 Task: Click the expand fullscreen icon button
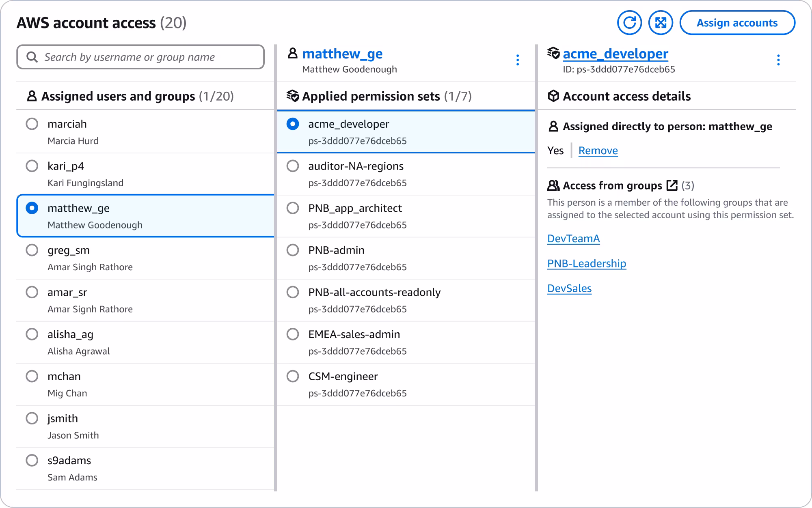[x=661, y=23]
